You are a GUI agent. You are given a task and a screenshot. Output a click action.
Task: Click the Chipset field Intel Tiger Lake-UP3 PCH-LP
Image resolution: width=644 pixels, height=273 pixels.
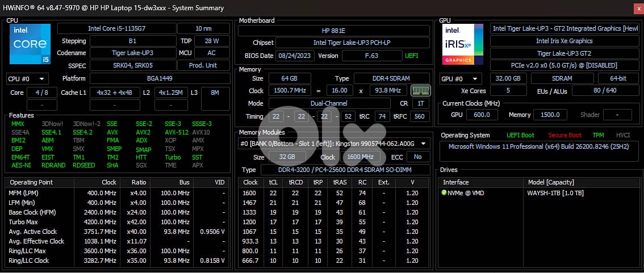[x=353, y=43]
